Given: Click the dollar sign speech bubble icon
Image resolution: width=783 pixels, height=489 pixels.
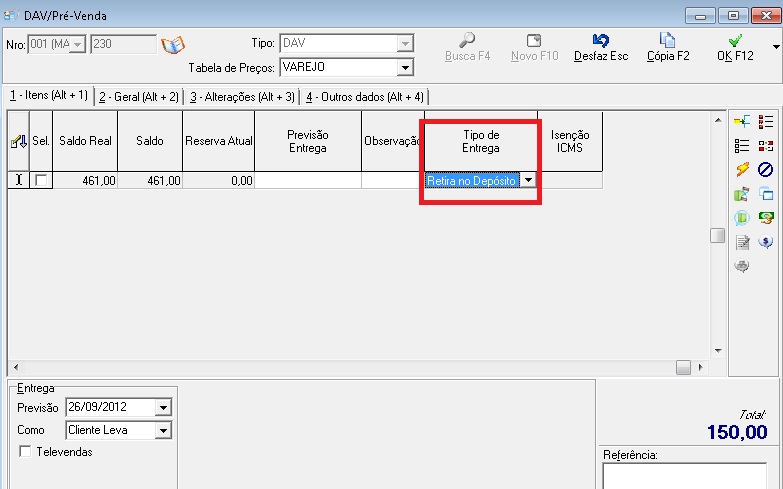Looking at the screenshot, I should [766, 241].
